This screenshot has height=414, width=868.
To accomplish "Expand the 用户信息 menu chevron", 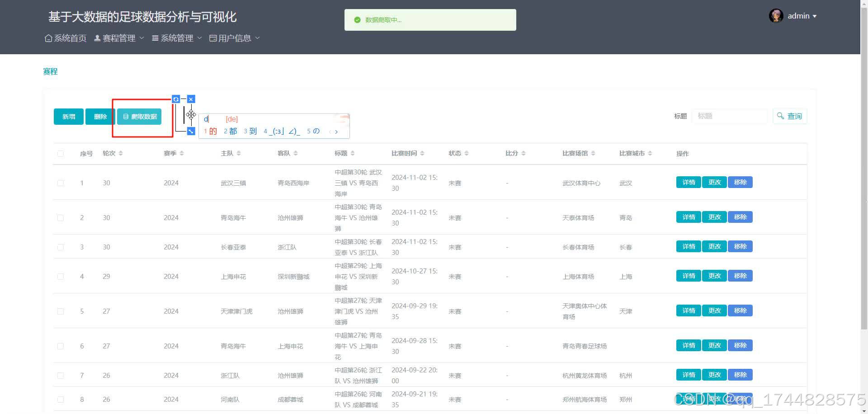I will (257, 38).
